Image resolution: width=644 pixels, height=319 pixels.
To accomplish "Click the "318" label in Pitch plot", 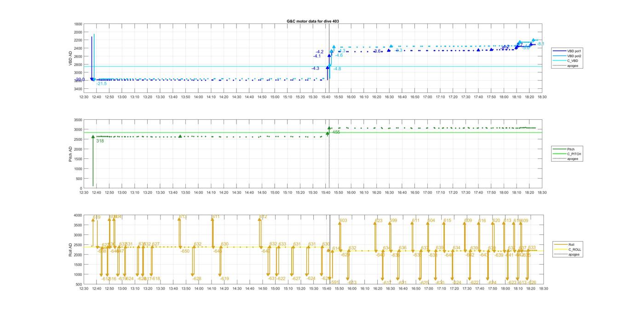I will [x=100, y=141].
